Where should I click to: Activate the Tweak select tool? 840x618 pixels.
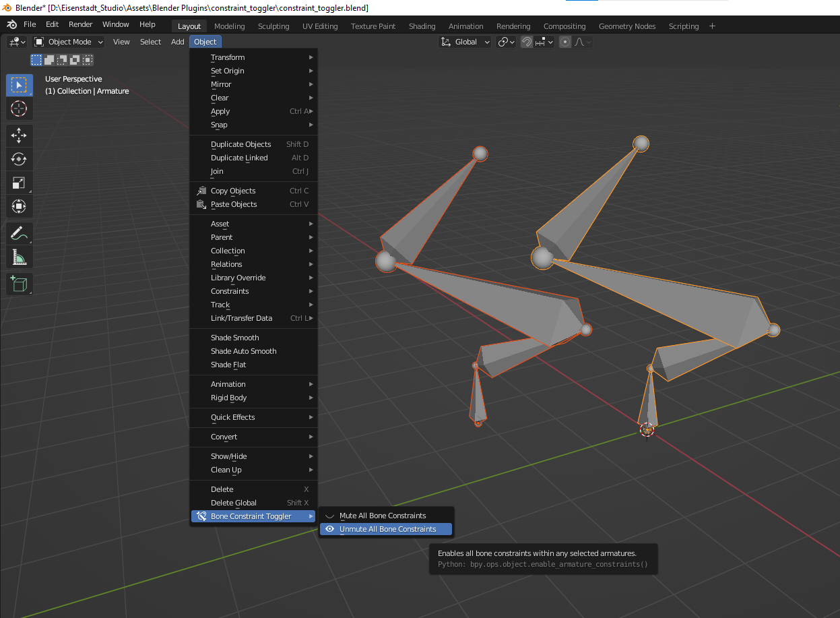19,85
